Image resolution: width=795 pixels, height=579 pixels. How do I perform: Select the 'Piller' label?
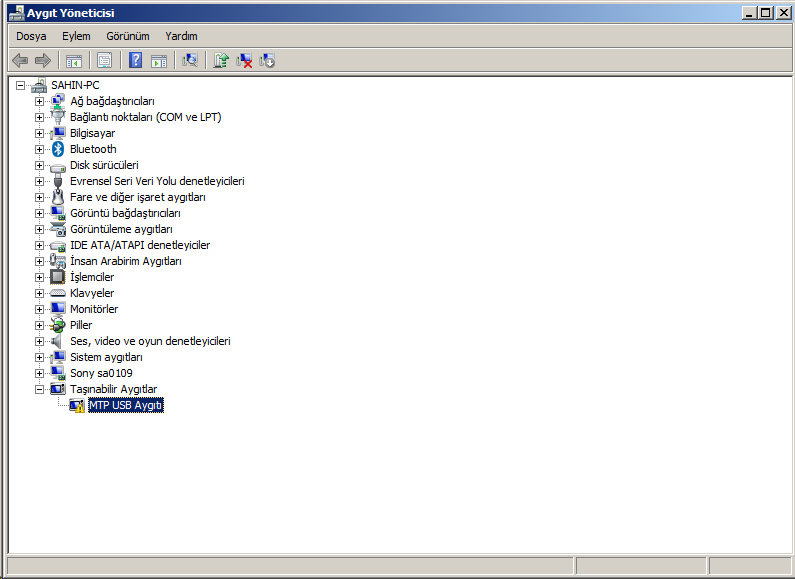81,325
